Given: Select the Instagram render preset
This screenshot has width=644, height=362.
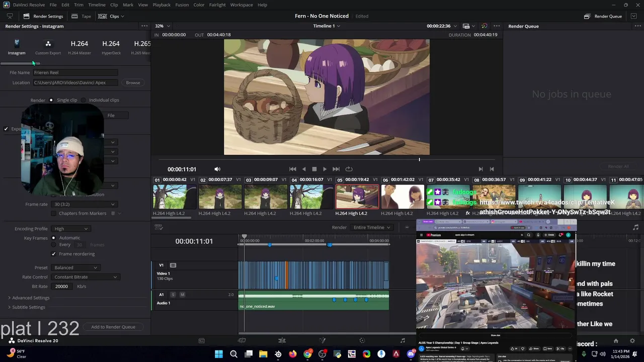Looking at the screenshot, I should tap(16, 47).
